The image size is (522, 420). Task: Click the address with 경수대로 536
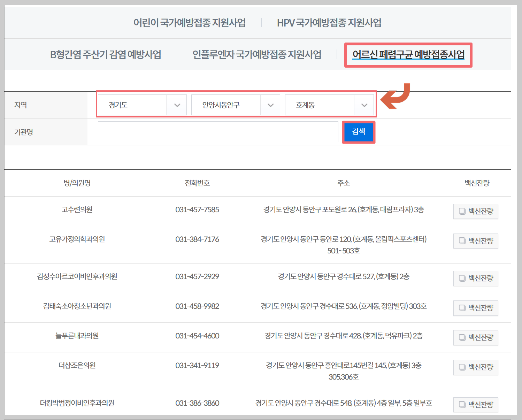tap(344, 306)
